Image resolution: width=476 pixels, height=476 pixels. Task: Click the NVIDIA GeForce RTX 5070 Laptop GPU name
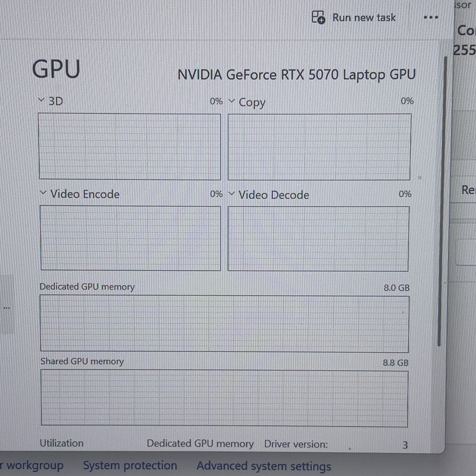click(x=296, y=75)
